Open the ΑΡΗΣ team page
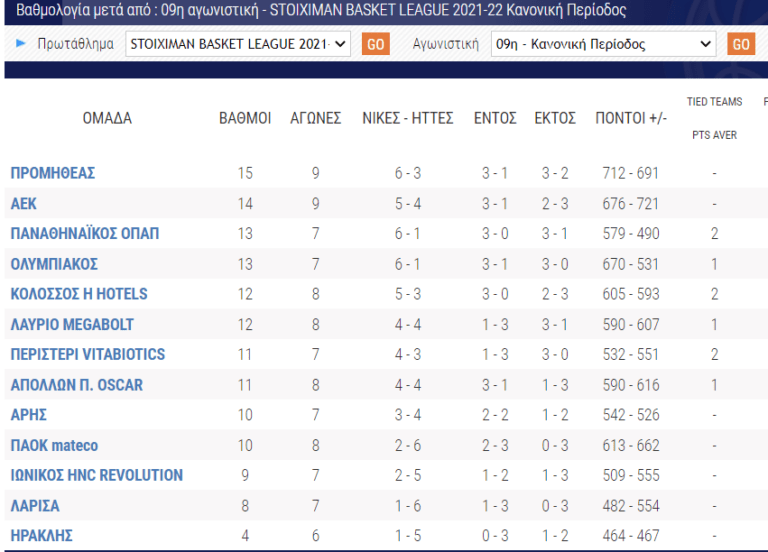 click(28, 415)
